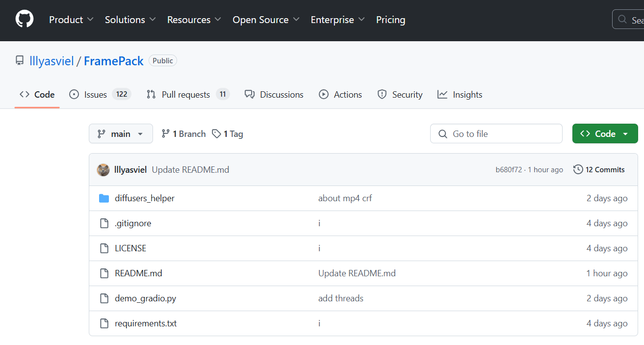The image size is (644, 345).
Task: Expand the Open Source menu
Action: click(x=266, y=20)
